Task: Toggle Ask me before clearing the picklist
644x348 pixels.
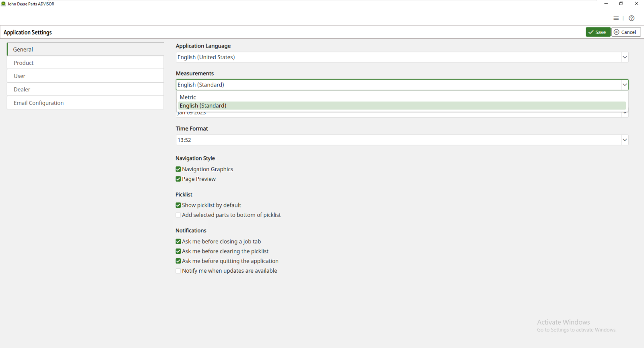Action: click(178, 251)
